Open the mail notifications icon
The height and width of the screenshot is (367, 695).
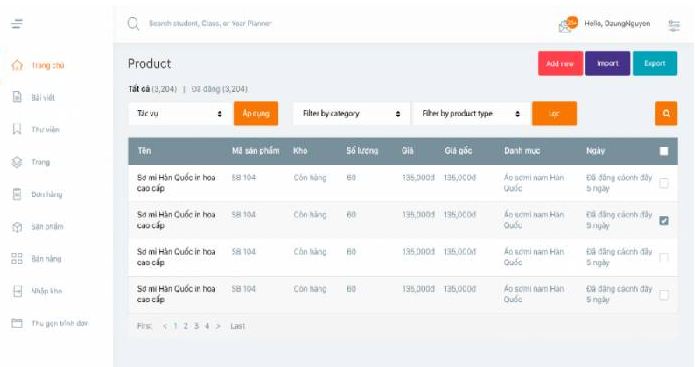[x=568, y=24]
